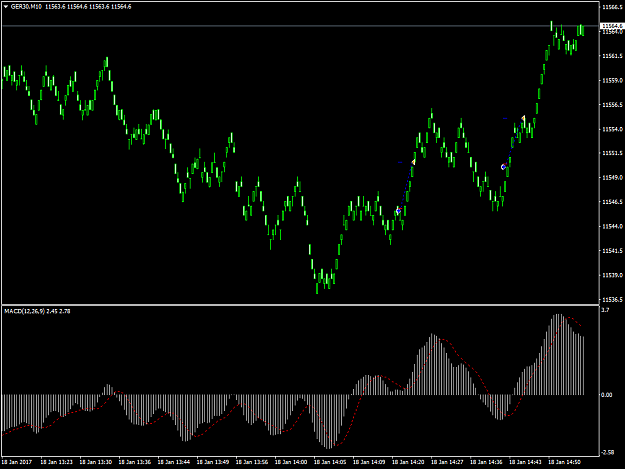Select the orange exit arrow of the 14:43 trade

(523, 118)
